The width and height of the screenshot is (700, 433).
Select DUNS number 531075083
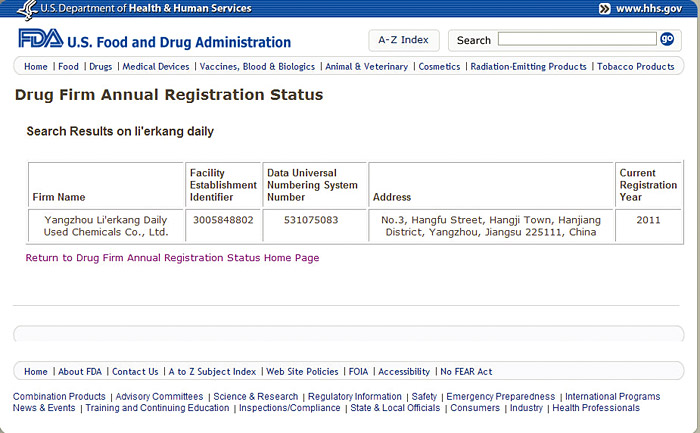(311, 220)
